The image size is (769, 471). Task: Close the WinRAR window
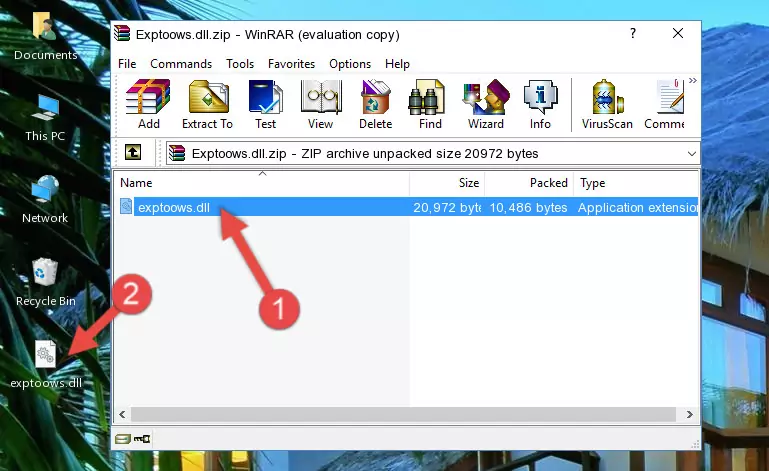point(678,33)
